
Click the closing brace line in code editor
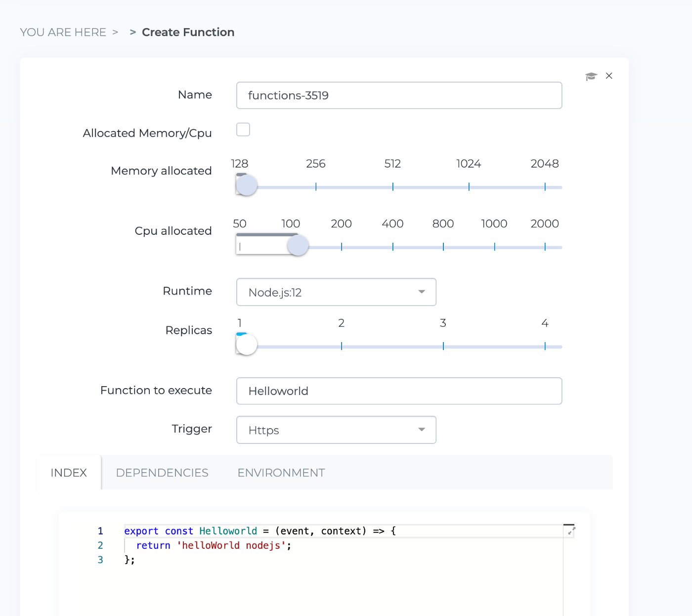(x=130, y=560)
